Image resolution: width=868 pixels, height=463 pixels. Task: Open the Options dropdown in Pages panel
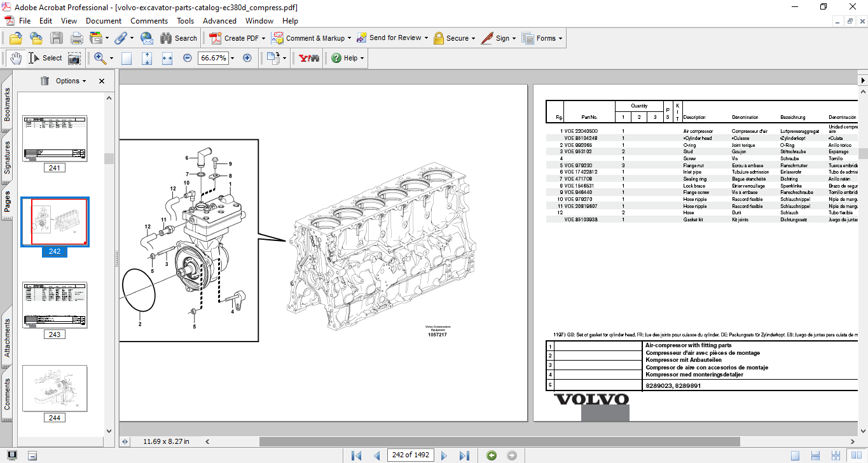pyautogui.click(x=71, y=81)
